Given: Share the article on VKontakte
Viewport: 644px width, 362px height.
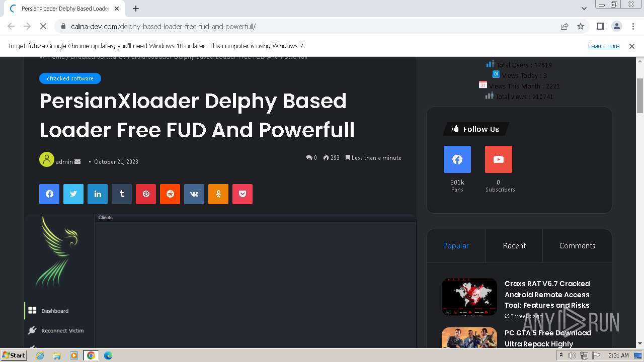Looking at the screenshot, I should (194, 194).
